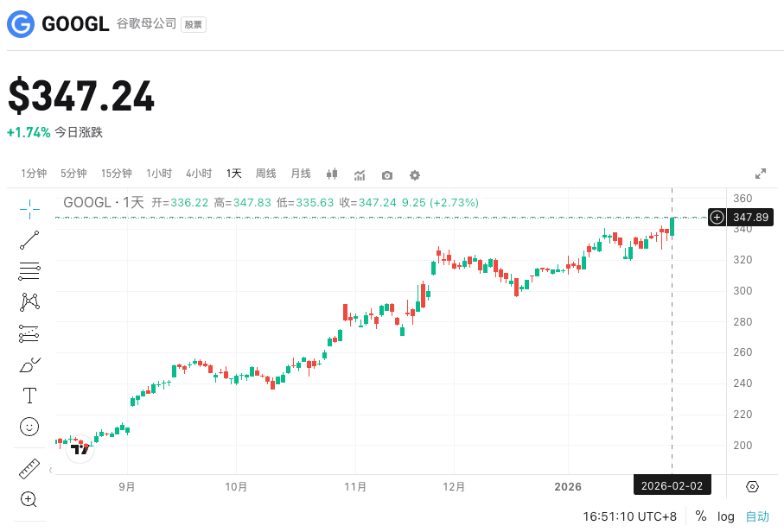Open the candlestick chart type dropdown
This screenshot has height=532, width=784.
[x=332, y=174]
